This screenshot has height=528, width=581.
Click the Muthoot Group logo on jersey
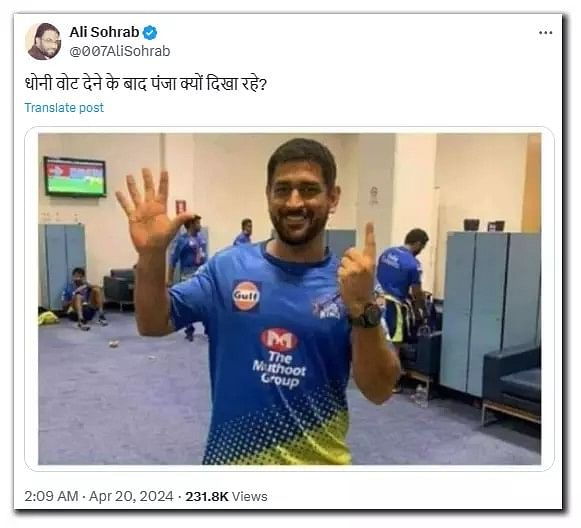(279, 358)
